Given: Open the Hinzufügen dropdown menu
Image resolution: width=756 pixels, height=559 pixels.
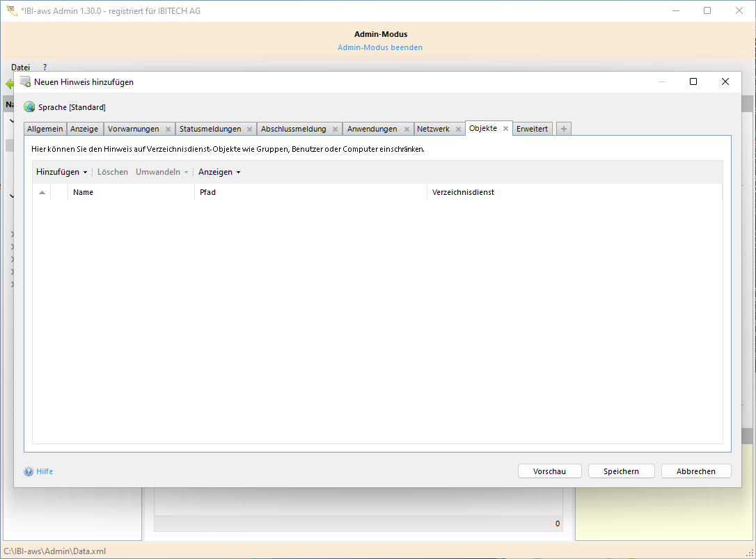Looking at the screenshot, I should coord(61,172).
